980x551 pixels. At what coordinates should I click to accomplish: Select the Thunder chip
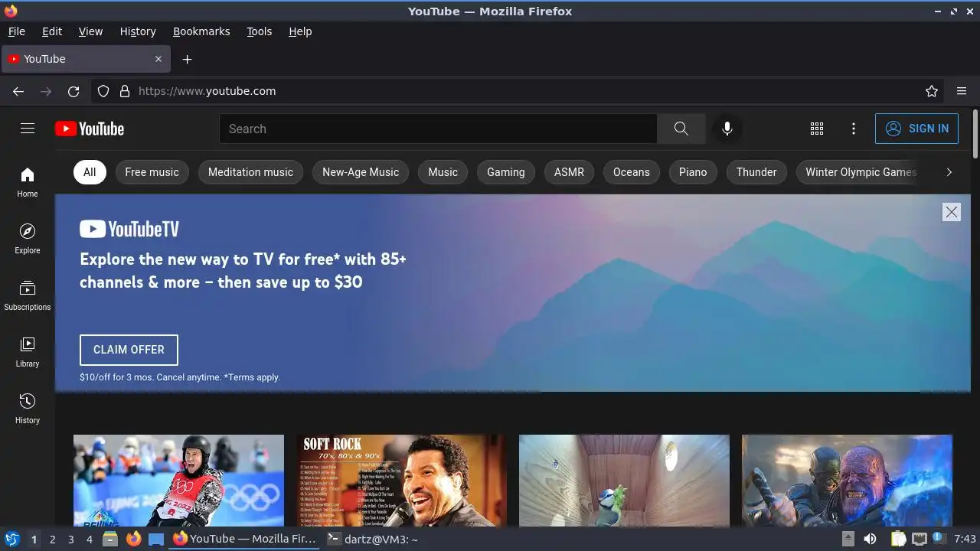756,172
